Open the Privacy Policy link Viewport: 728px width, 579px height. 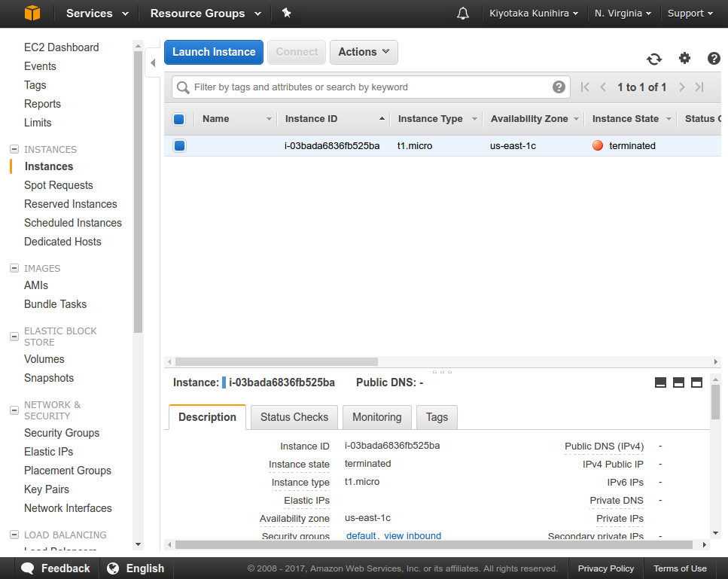tap(605, 568)
